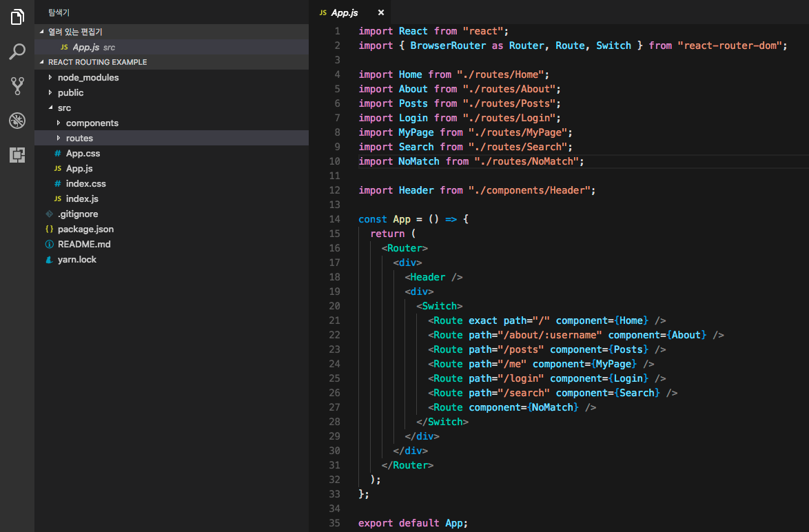Click line number 21 in the gutter
This screenshot has width=809, height=532.
coord(334,320)
